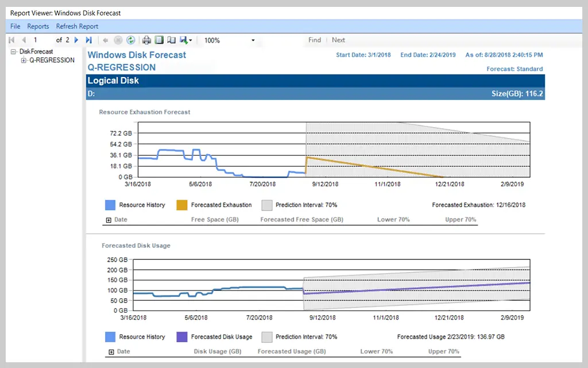Open the zoom level dropdown
This screenshot has height=368, width=588.
(253, 40)
